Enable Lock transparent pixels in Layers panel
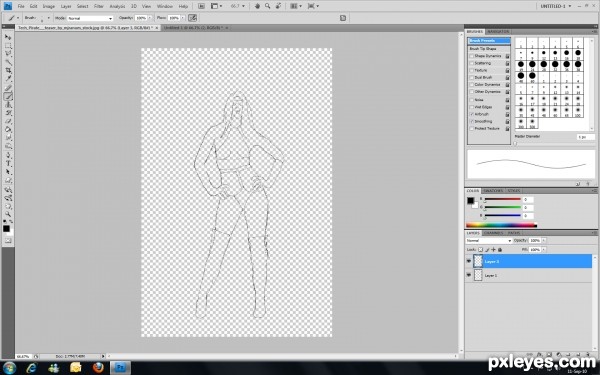This screenshot has width=600, height=375. pyautogui.click(x=481, y=249)
